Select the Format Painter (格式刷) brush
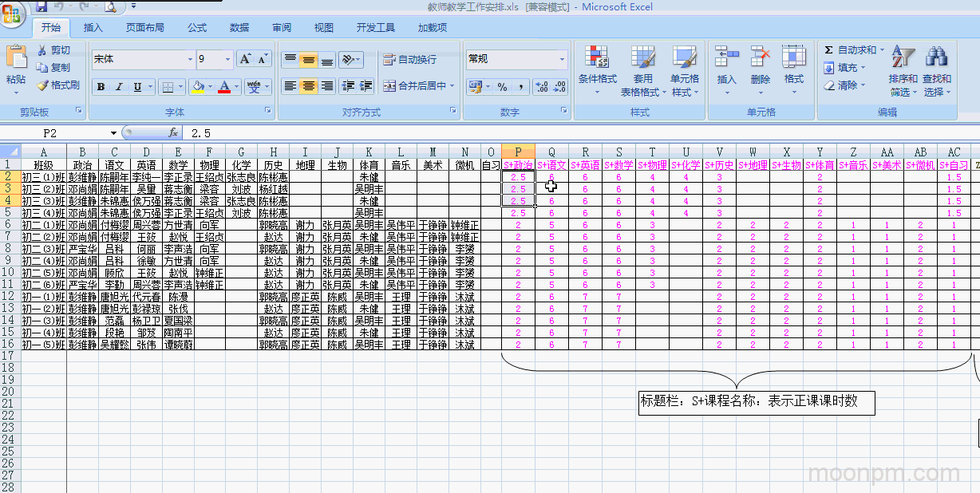The image size is (980, 493). (42, 85)
